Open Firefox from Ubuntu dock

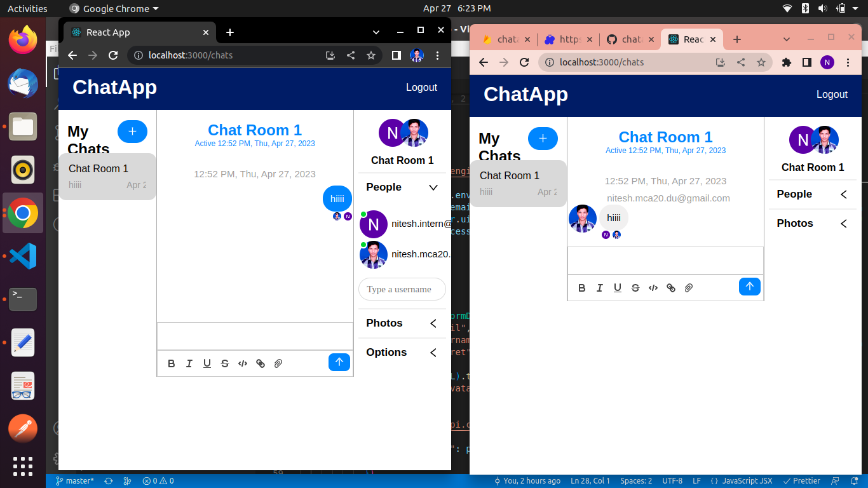(x=23, y=39)
